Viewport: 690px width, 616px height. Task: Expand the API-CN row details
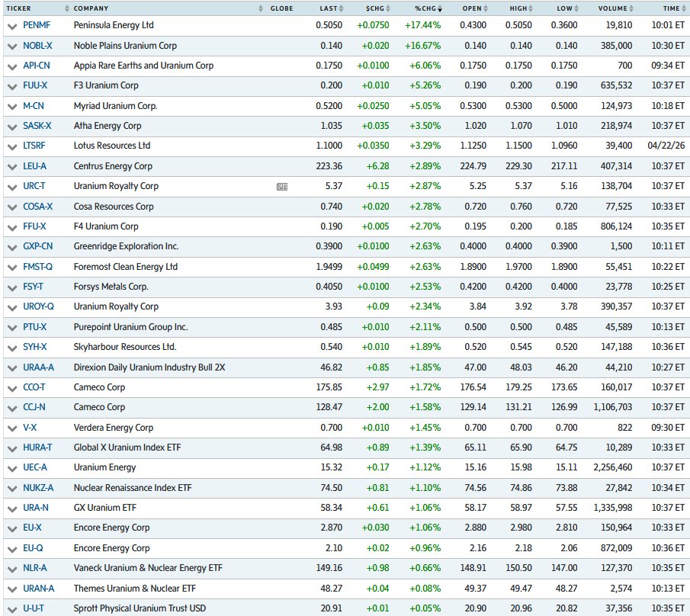tap(12, 66)
